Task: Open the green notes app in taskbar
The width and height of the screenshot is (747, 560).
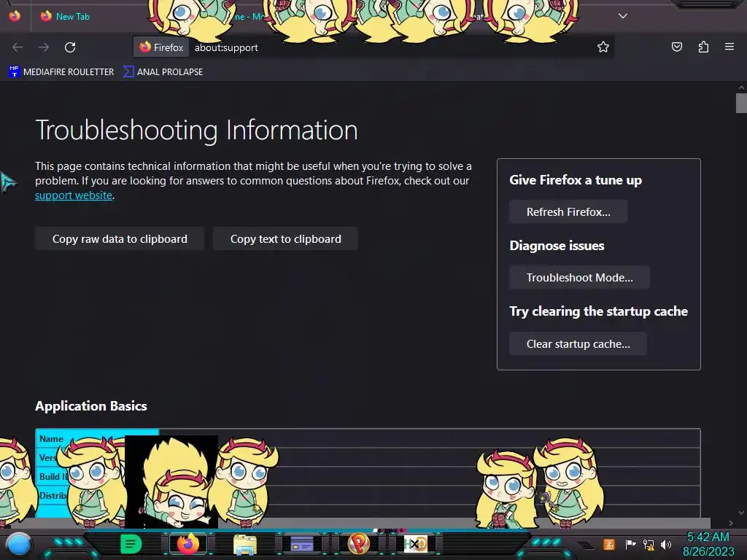Action: (x=131, y=544)
